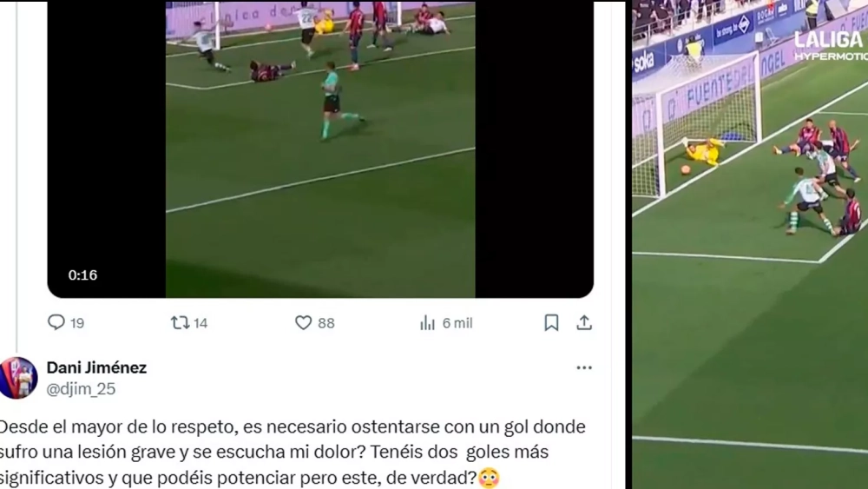This screenshot has height=489, width=868.
Task: Select the replay clip on the right side
Action: (x=750, y=244)
